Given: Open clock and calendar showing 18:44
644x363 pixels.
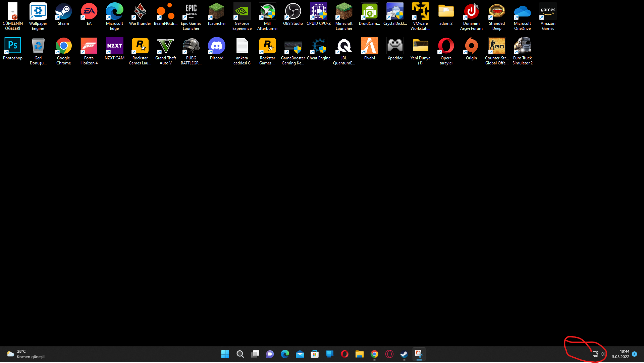Looking at the screenshot, I should click(621, 354).
